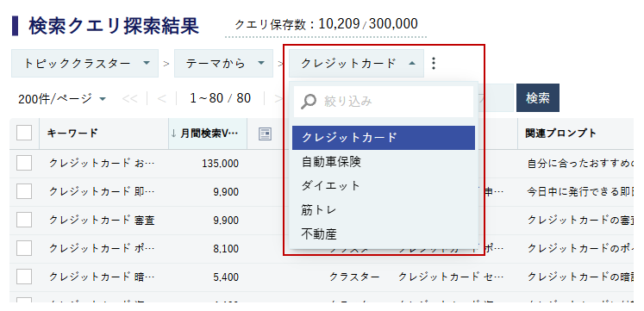This screenshot has width=644, height=311.
Task: Select ダイエット in the dropdown list
Action: pyautogui.click(x=384, y=185)
